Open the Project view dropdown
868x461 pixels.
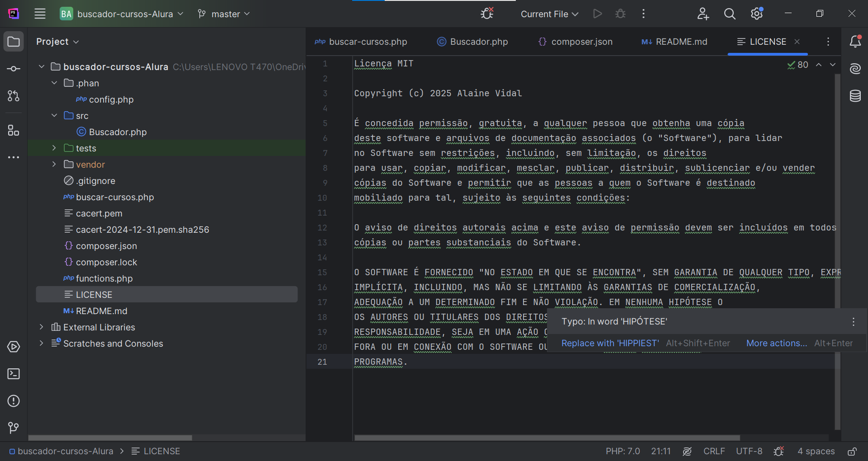pos(57,42)
